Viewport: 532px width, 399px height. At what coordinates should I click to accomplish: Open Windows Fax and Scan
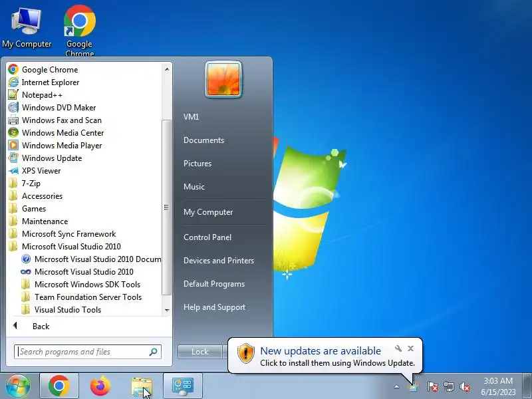(55, 120)
